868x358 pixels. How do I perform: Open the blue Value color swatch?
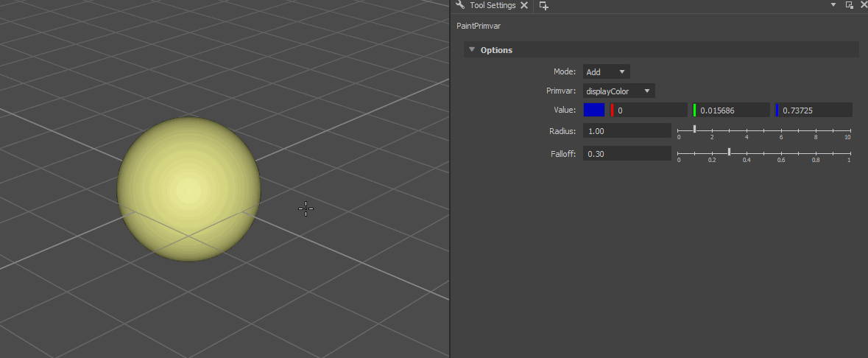tap(594, 110)
